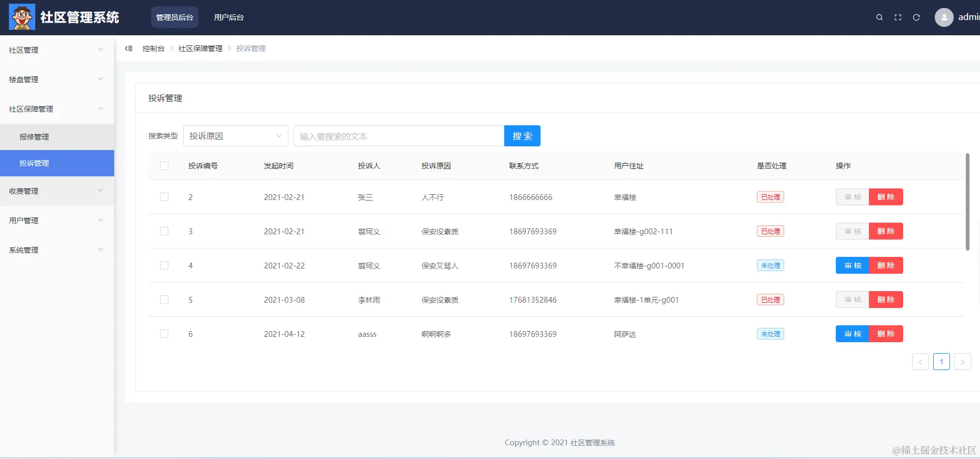This screenshot has height=459, width=980.
Task: Check the row for complaint number 4
Action: 164,265
